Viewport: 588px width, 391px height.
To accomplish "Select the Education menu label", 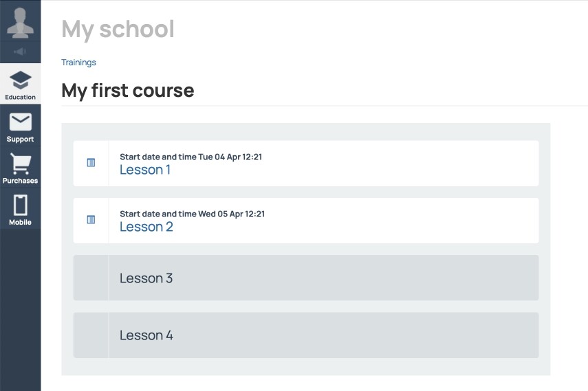I will (20, 97).
